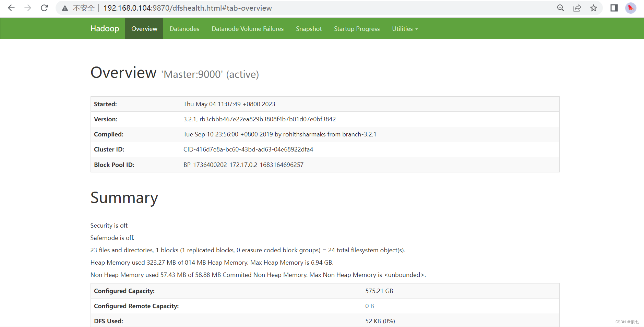Switch to the Datanodes tab

(184, 28)
